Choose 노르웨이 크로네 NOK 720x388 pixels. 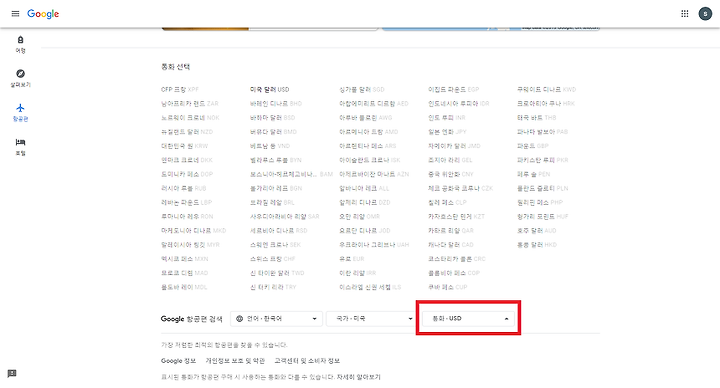click(x=190, y=118)
